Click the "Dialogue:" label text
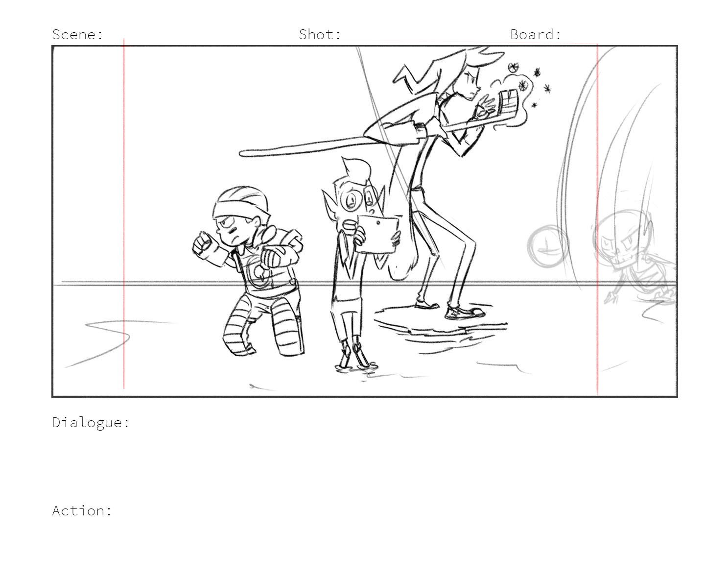728x580 pixels. click(x=91, y=422)
